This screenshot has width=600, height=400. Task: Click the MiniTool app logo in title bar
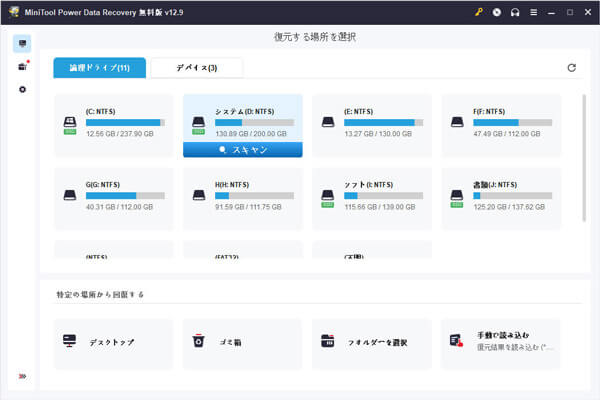[14, 12]
